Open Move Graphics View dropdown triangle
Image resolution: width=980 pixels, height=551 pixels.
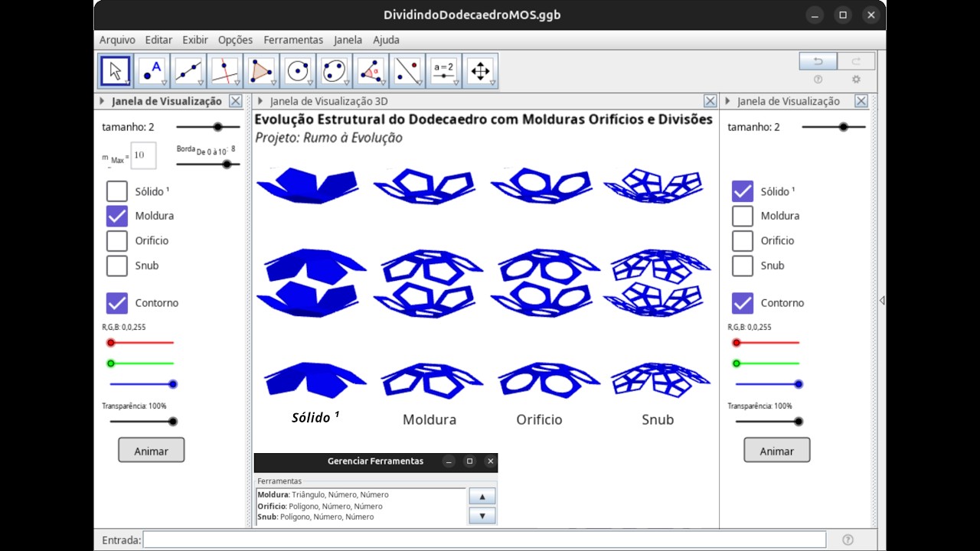pyautogui.click(x=493, y=83)
